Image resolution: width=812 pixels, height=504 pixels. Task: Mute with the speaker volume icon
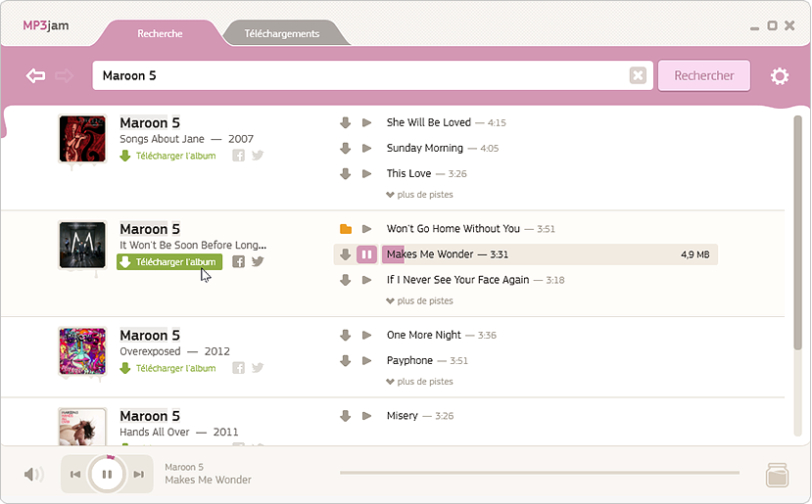pyautogui.click(x=33, y=474)
